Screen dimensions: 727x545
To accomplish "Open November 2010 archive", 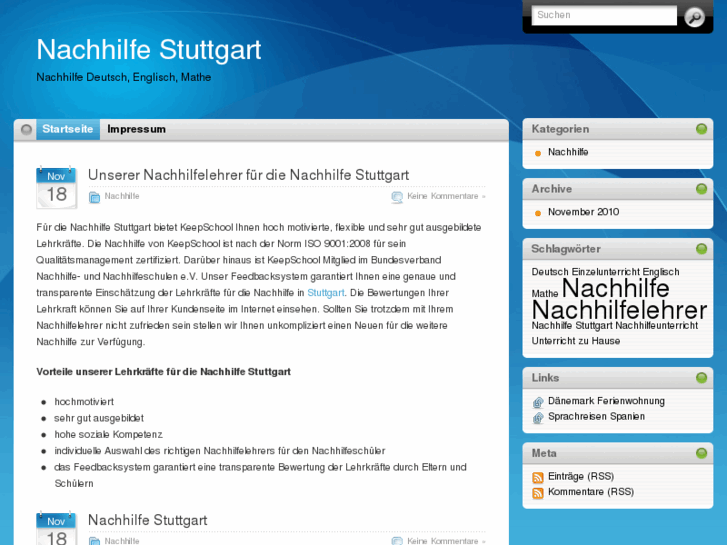I will pos(583,212).
